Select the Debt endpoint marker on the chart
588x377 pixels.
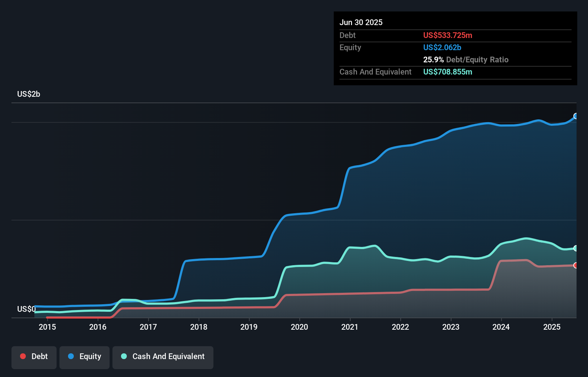click(x=575, y=266)
